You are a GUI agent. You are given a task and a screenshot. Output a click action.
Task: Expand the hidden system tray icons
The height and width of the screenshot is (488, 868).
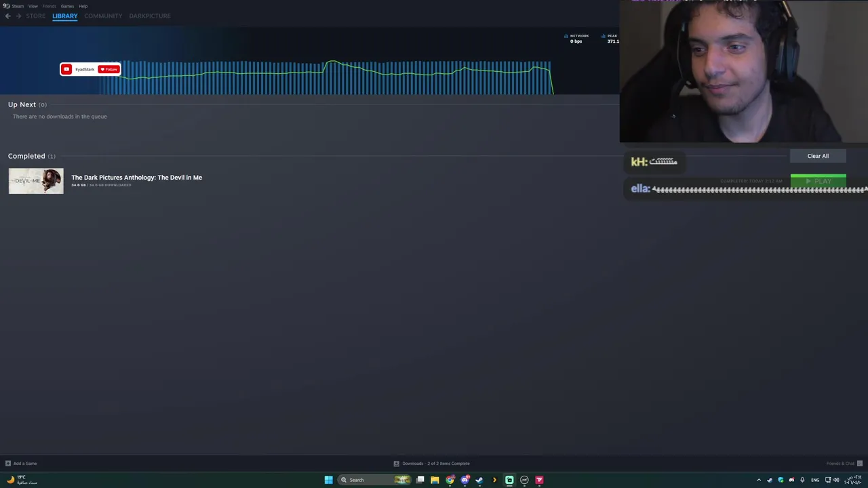click(x=759, y=480)
